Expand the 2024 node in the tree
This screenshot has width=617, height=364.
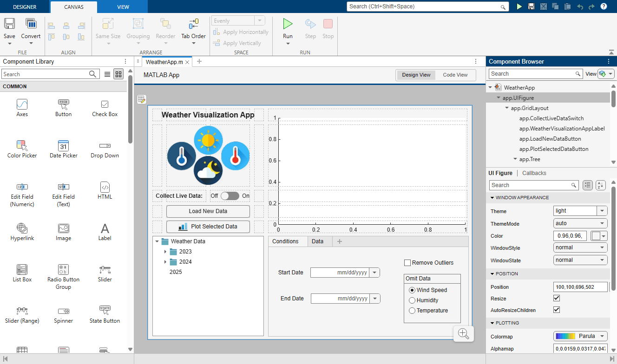coord(165,262)
